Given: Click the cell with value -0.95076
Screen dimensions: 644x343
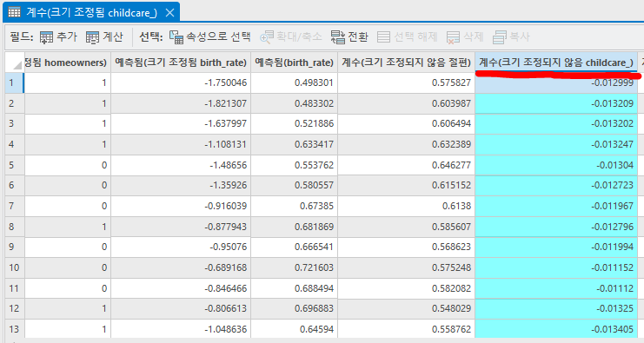Looking at the screenshot, I should (x=181, y=247).
